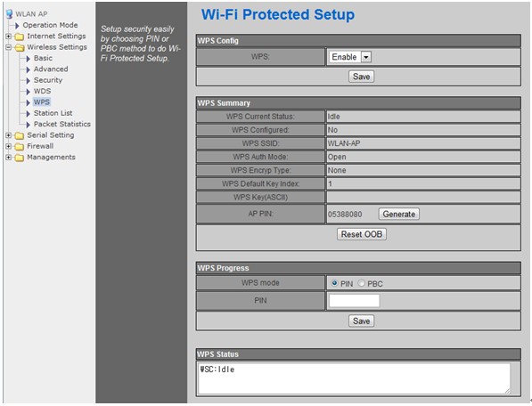The width and height of the screenshot is (532, 406).
Task: Open the WDS settings page
Action: 43,91
